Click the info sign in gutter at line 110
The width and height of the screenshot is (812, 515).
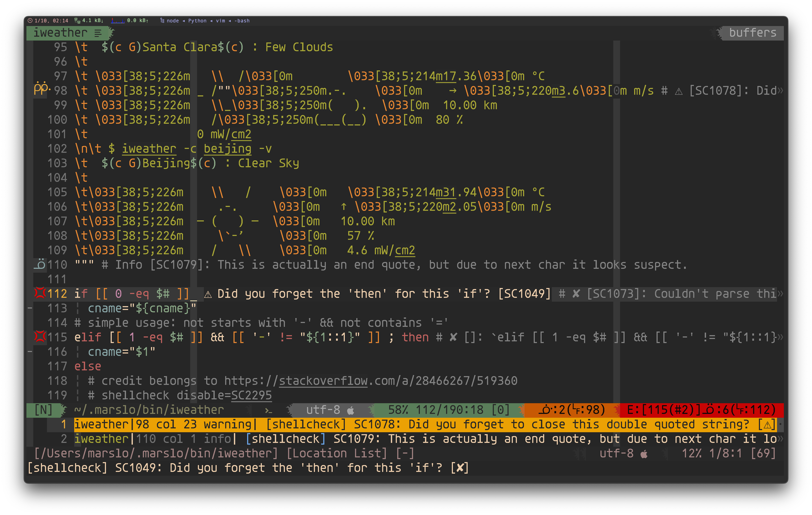point(40,264)
